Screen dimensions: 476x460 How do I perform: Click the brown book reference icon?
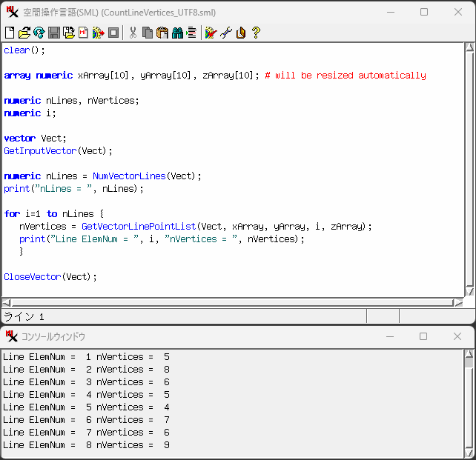(241, 33)
